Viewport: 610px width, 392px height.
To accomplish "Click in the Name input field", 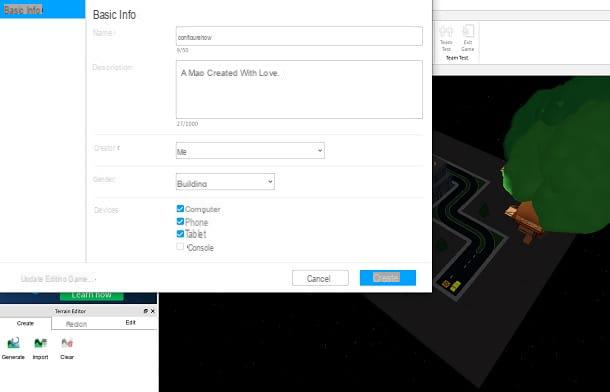I will (x=299, y=37).
